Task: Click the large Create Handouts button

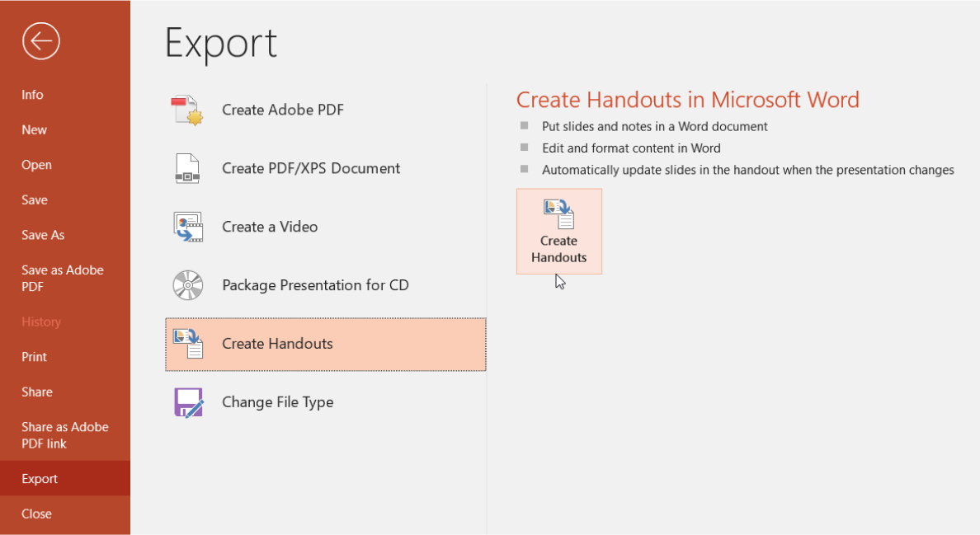Action: click(x=559, y=232)
